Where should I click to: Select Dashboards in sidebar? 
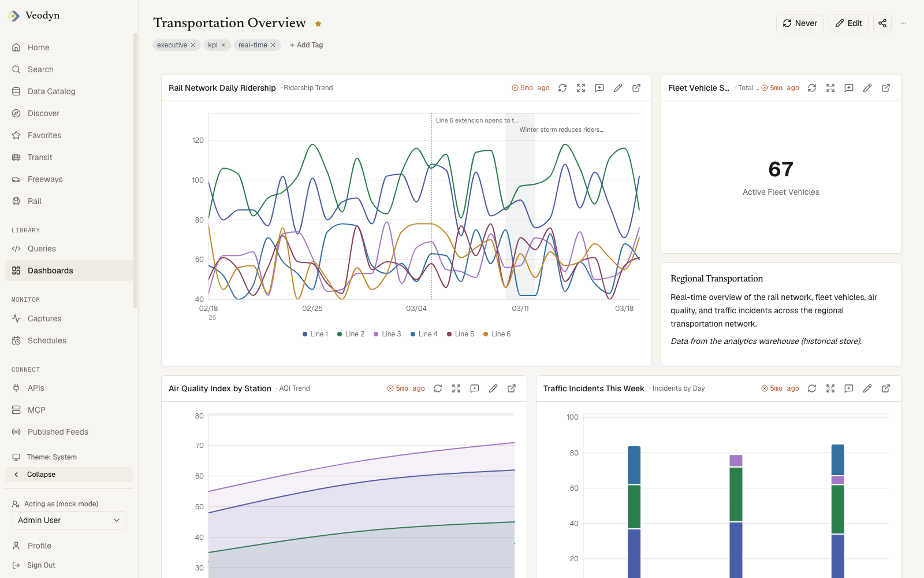[69, 271]
